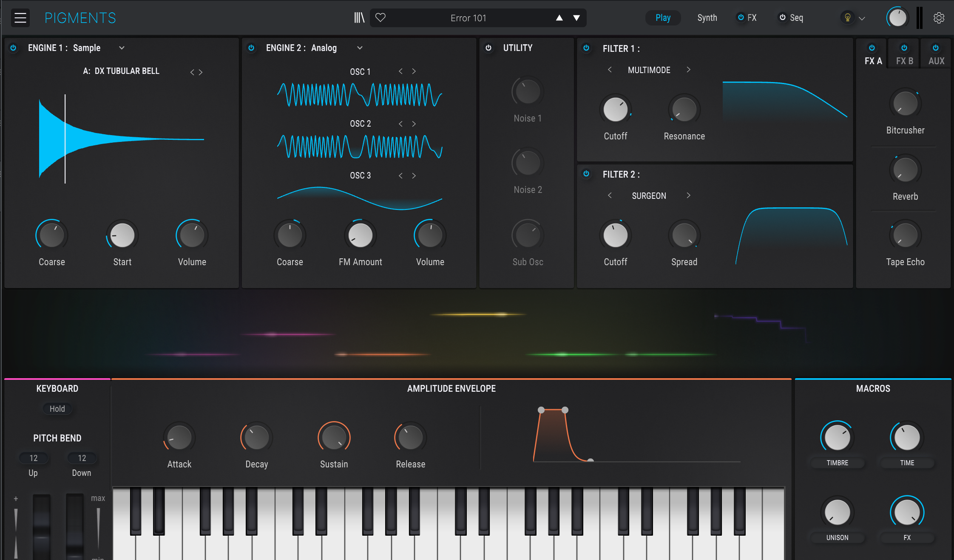Click the pitch bend Up value field
The width and height of the screenshot is (954, 560).
34,458
